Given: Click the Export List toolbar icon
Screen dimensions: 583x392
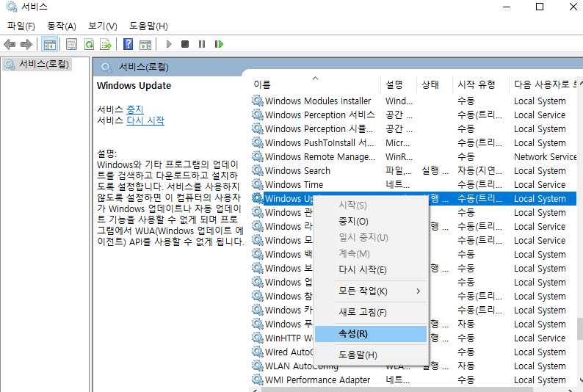Looking at the screenshot, I should [106, 44].
